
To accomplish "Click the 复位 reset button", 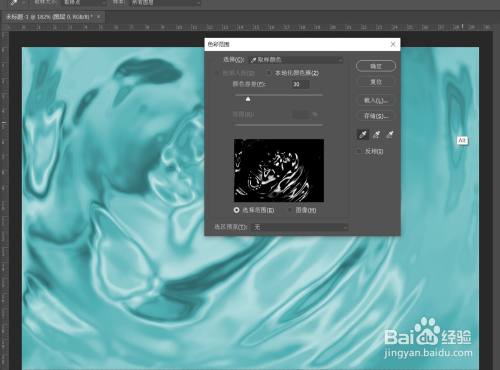I will click(376, 82).
